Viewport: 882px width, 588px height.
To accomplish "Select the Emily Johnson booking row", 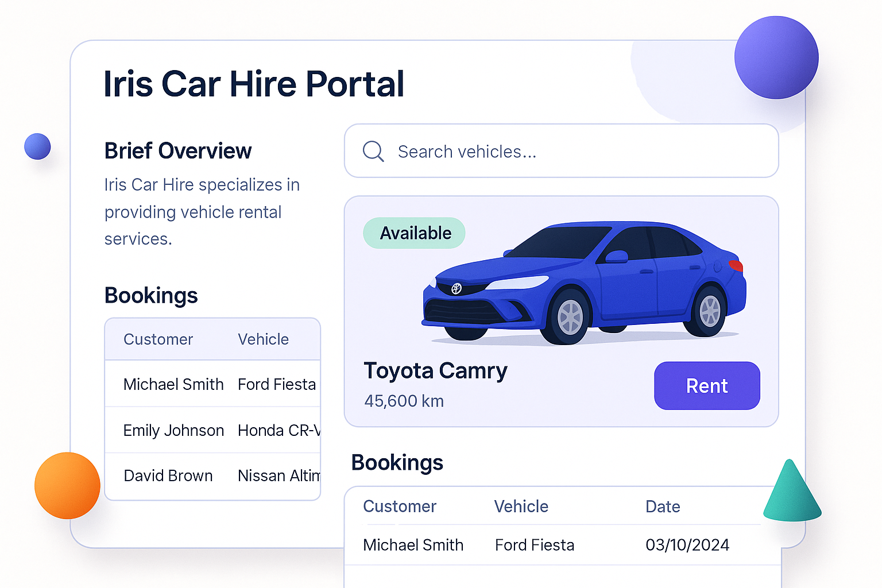I will coord(173,430).
